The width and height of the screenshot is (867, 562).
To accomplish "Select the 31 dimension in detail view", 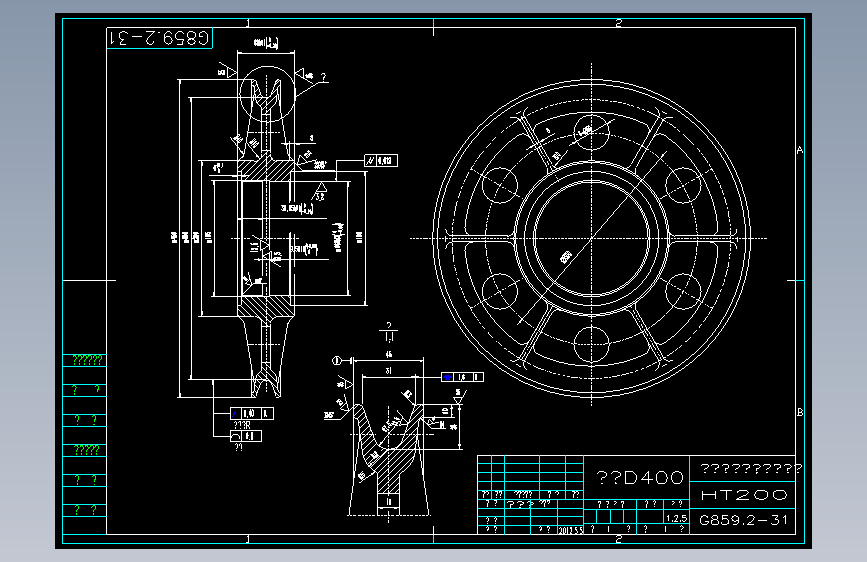I will click(x=389, y=371).
